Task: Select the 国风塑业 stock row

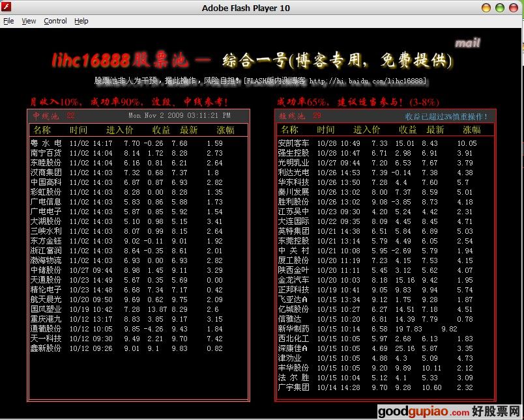Action: click(x=126, y=309)
